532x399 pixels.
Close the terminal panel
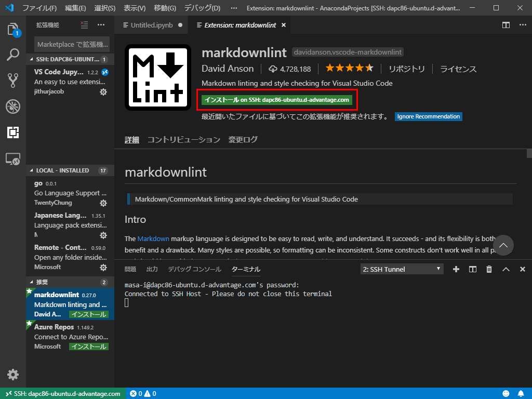pyautogui.click(x=523, y=269)
